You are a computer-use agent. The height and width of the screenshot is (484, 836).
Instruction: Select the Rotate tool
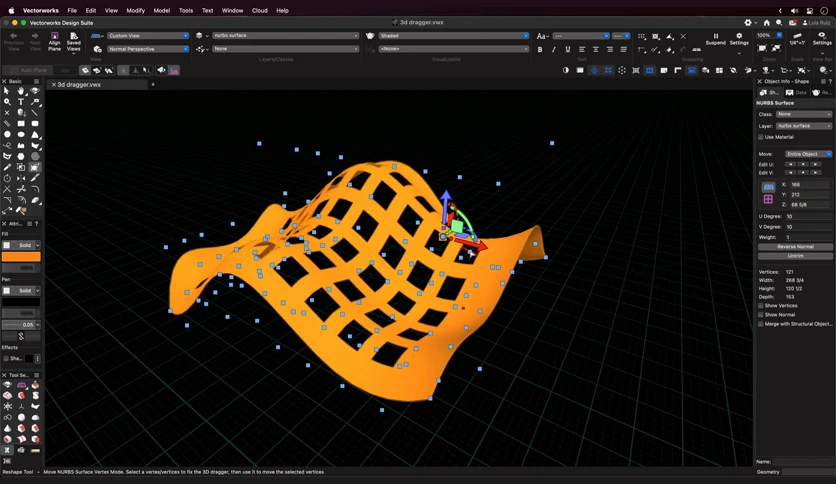7,179
